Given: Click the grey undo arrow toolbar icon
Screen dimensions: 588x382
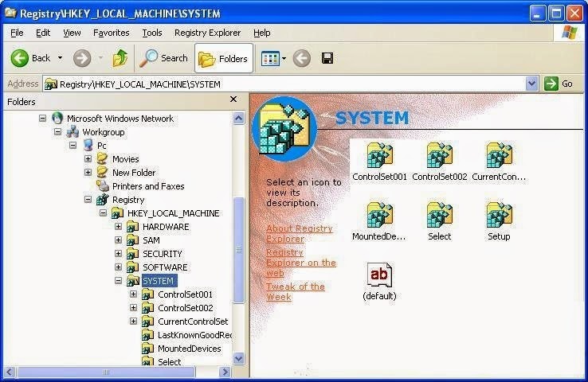Looking at the screenshot, I should [301, 58].
